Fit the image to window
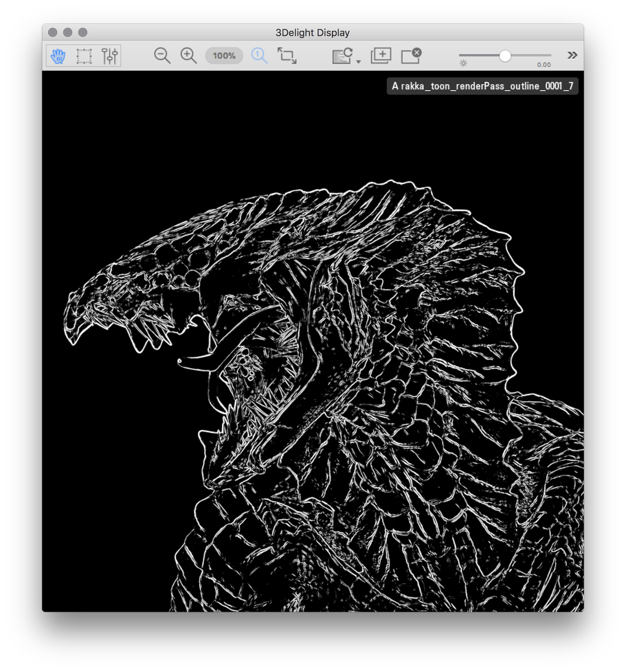Screen dimensions: 626x672 287,55
